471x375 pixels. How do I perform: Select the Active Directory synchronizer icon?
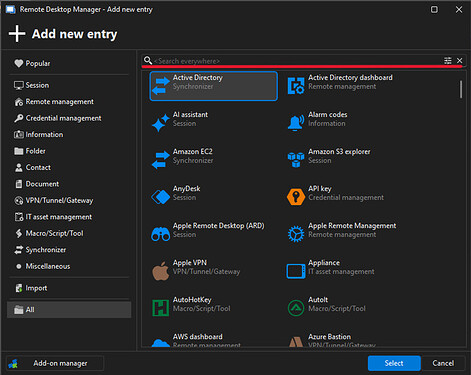tap(161, 86)
